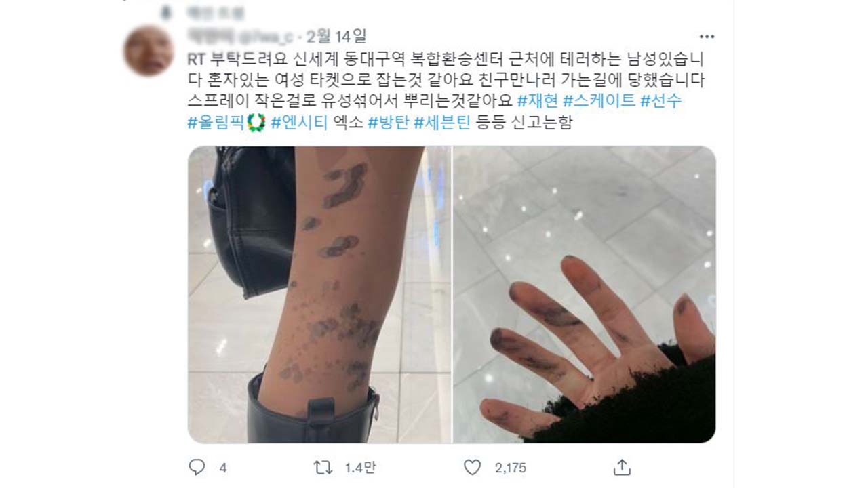Click the blurred profile avatar

[149, 50]
